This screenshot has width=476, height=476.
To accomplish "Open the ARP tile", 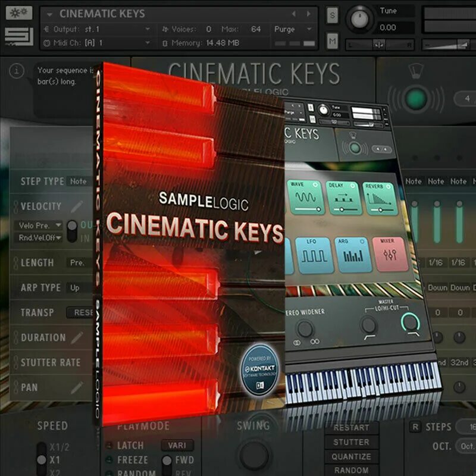I will [353, 255].
